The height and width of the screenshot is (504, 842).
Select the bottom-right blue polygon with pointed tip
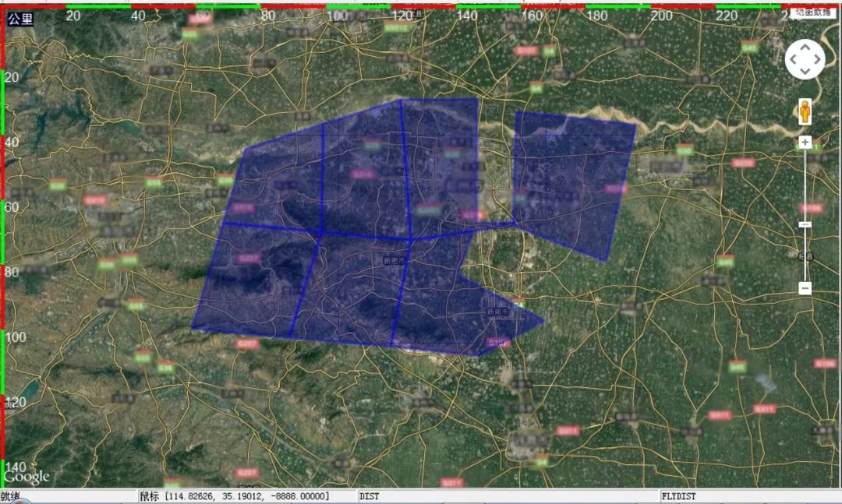[x=452, y=304]
